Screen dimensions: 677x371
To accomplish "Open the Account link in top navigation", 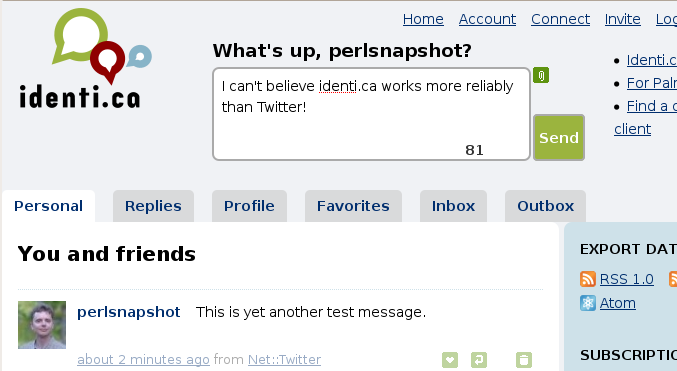I will click(x=487, y=19).
